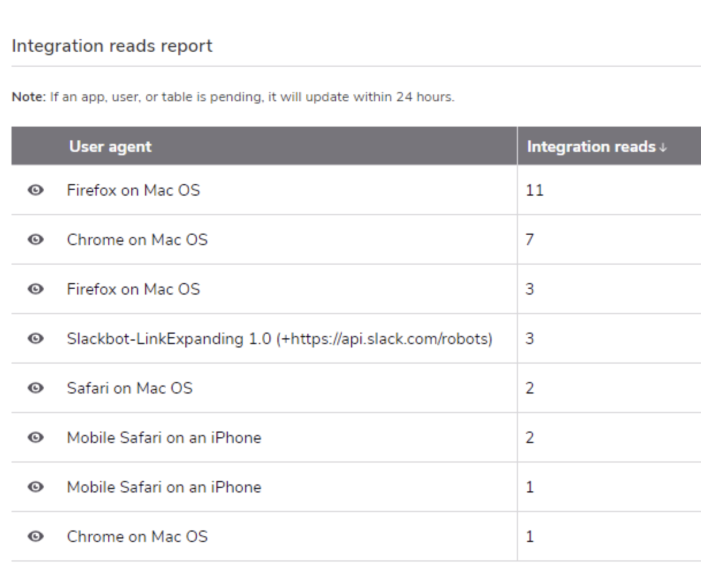This screenshot has height=588, width=701.
Task: Click the Integration reads report heading
Action: coord(112,46)
